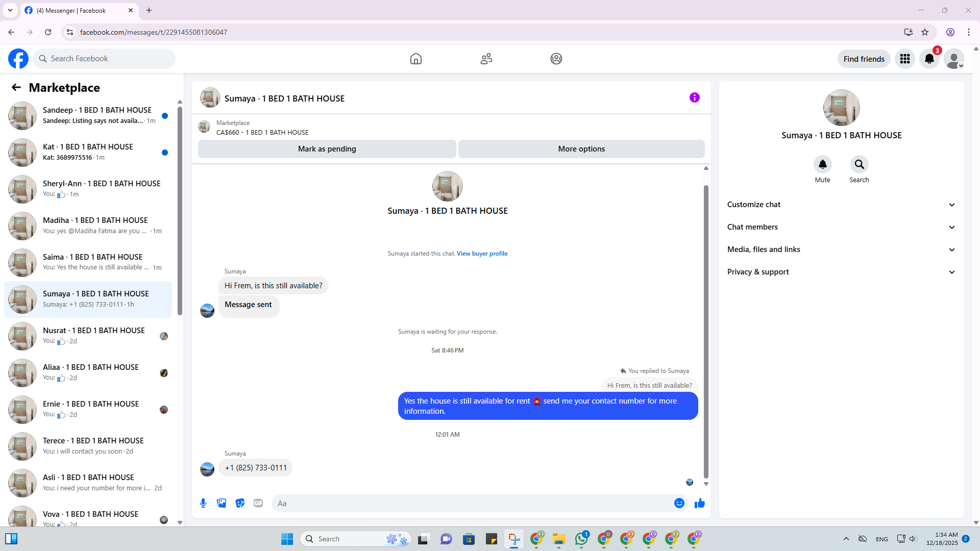Expand Chat members section

coord(841,227)
